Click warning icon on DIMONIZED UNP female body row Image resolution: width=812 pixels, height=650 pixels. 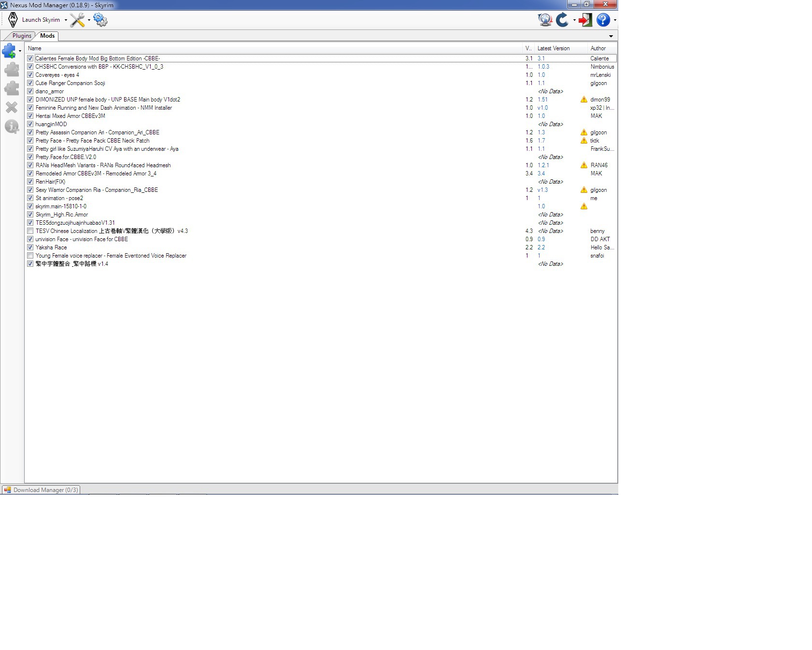click(584, 100)
